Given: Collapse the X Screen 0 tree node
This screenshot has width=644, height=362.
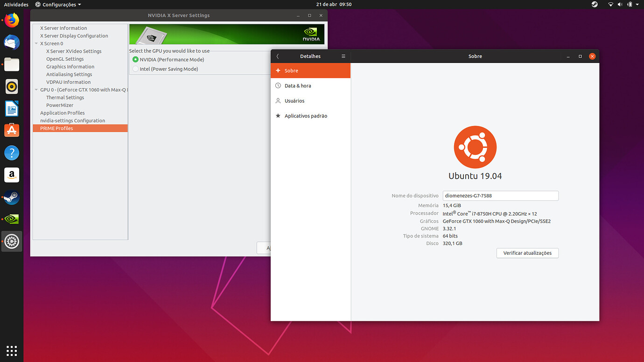Looking at the screenshot, I should (x=36, y=43).
